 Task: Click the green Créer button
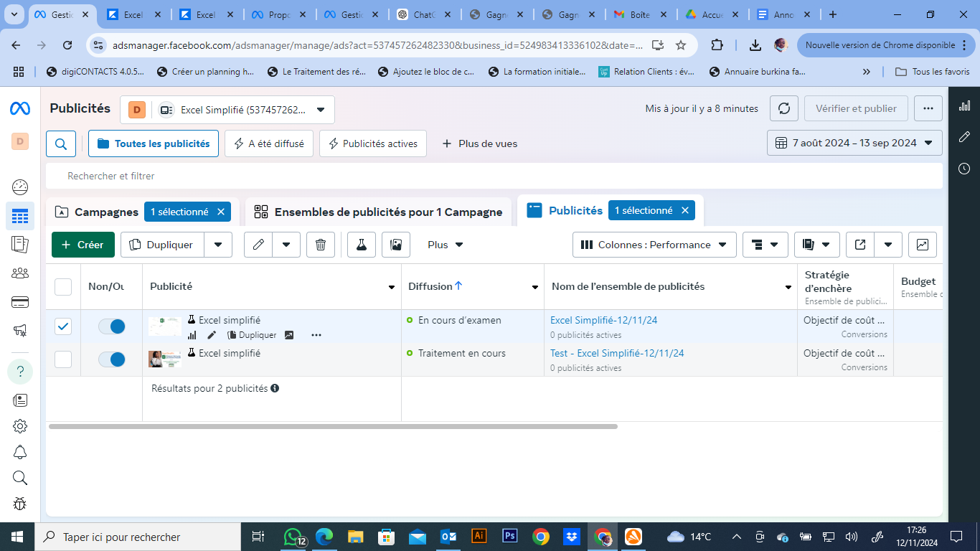point(83,245)
